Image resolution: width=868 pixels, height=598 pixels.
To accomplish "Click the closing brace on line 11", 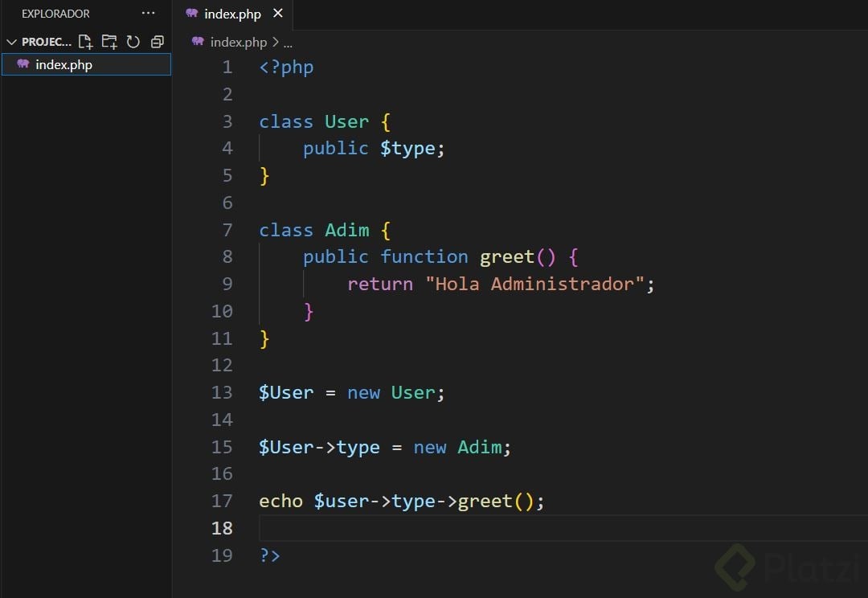I will coord(264,338).
